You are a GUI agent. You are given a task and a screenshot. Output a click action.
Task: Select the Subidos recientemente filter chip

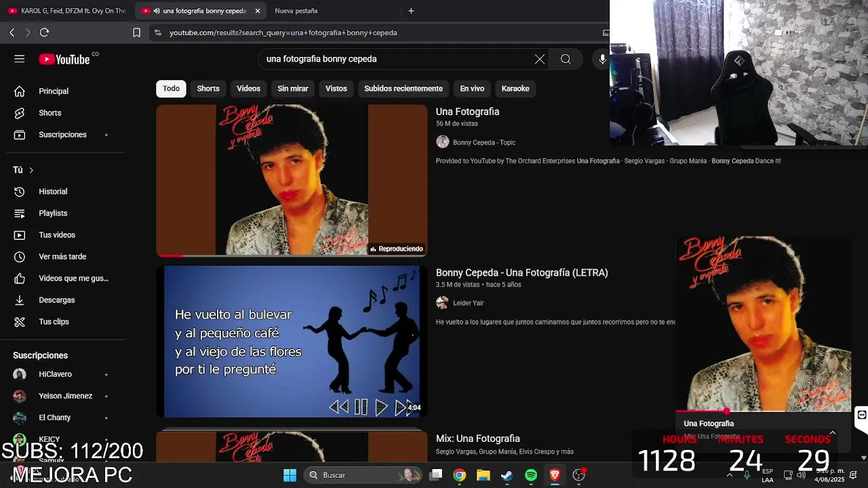[403, 89]
